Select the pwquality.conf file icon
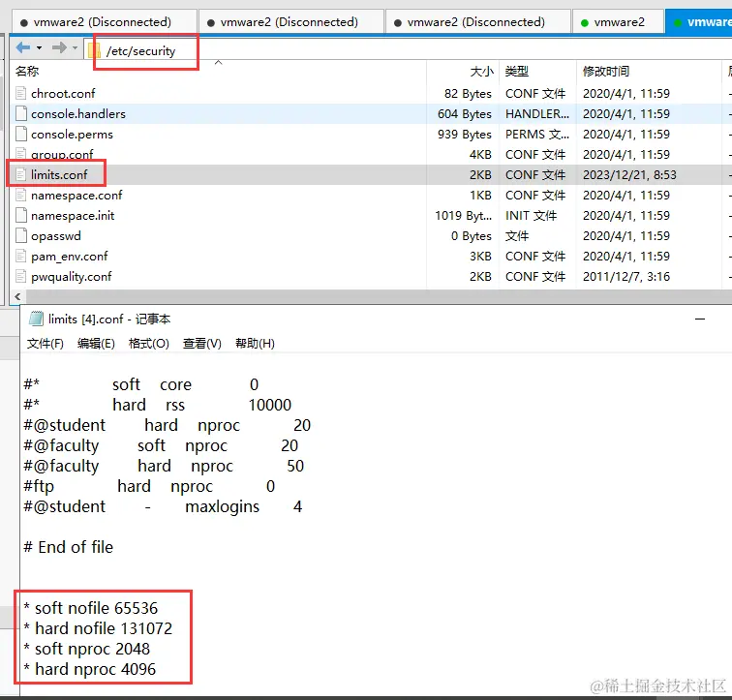 [x=21, y=277]
